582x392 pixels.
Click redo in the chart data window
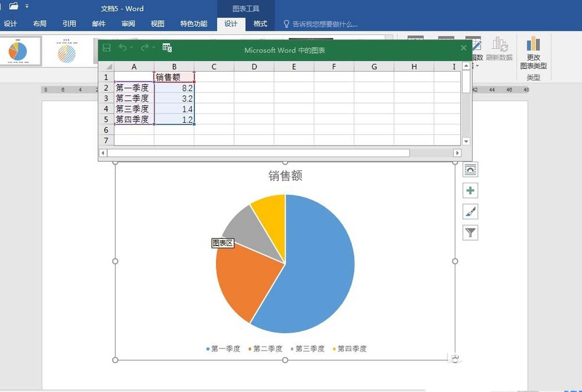pyautogui.click(x=145, y=48)
